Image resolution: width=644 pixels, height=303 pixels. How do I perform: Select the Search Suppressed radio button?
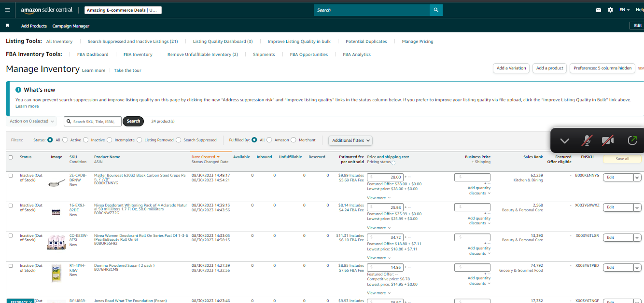[x=179, y=140]
